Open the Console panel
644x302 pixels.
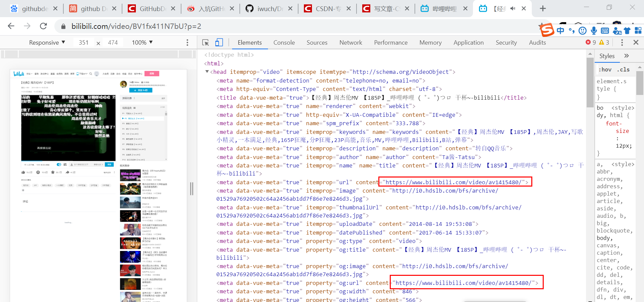284,43
